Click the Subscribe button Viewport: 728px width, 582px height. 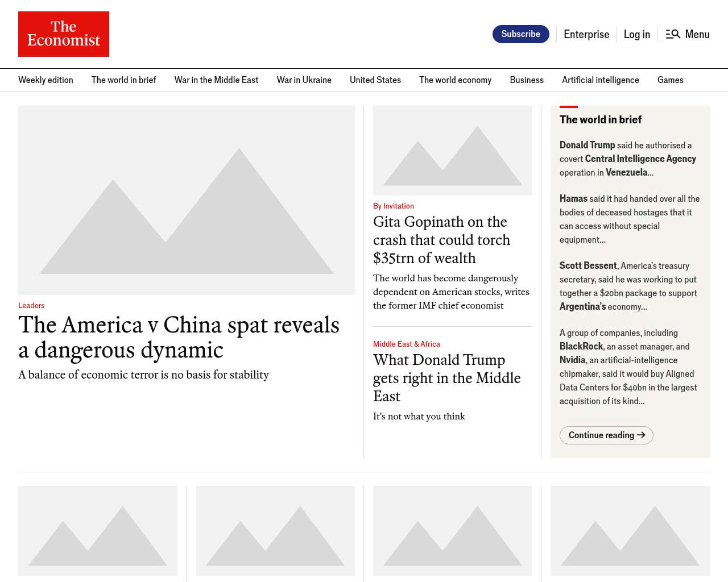(x=521, y=34)
